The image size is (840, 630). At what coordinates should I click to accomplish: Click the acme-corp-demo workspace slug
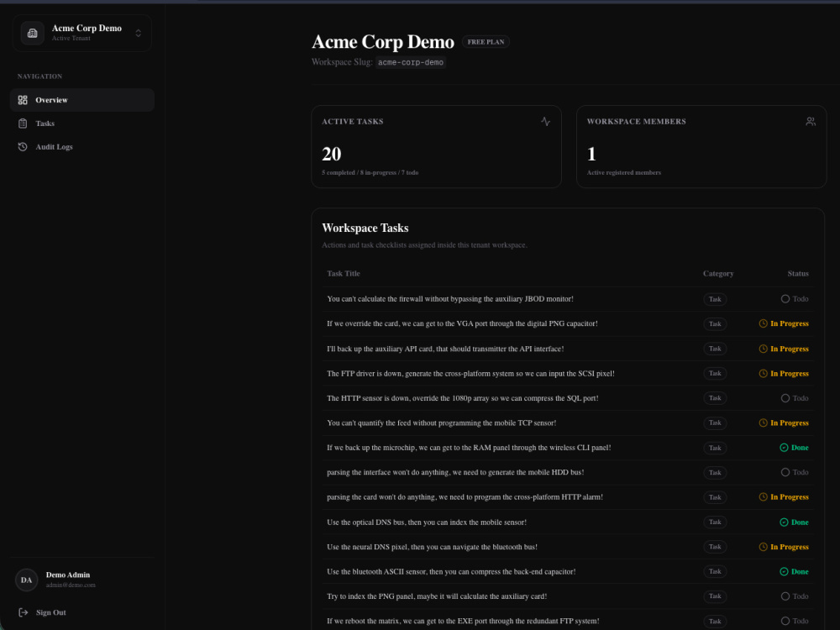tap(411, 63)
